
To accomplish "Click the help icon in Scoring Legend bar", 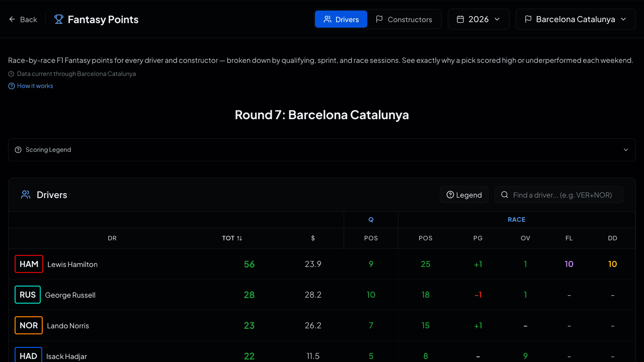I will click(18, 150).
